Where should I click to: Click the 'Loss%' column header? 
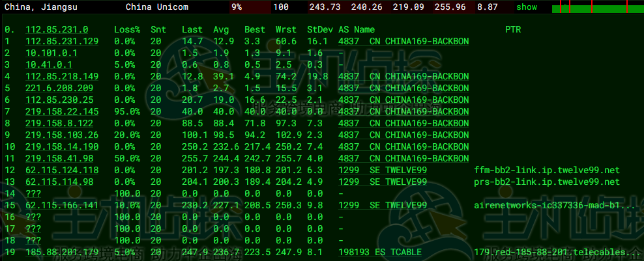[x=127, y=29]
